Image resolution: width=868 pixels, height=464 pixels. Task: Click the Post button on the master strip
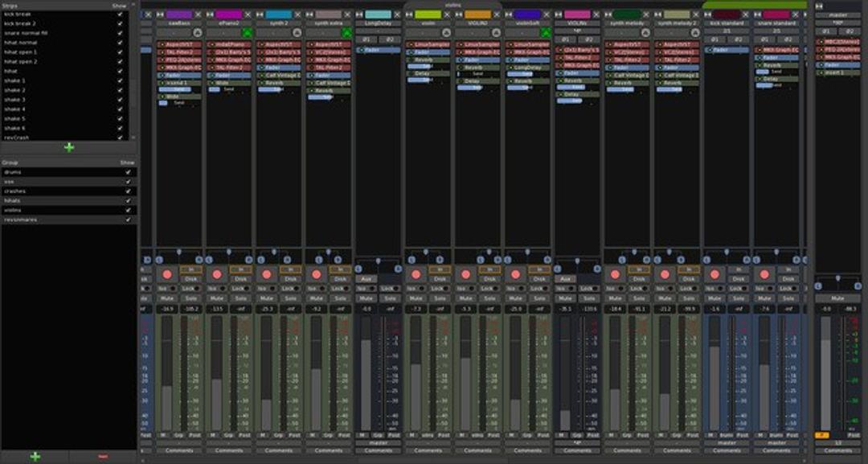click(x=854, y=434)
